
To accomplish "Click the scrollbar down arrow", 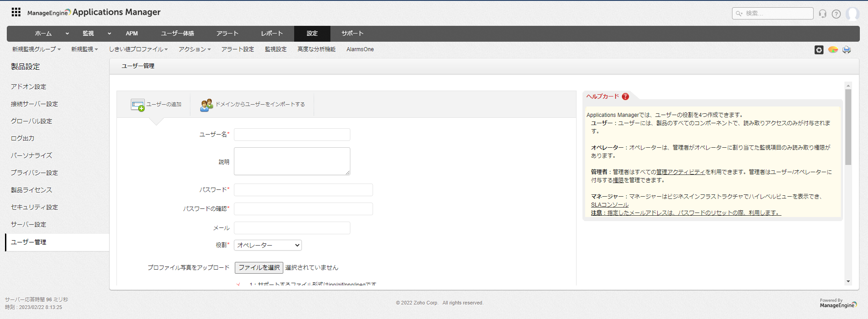I will (x=848, y=282).
